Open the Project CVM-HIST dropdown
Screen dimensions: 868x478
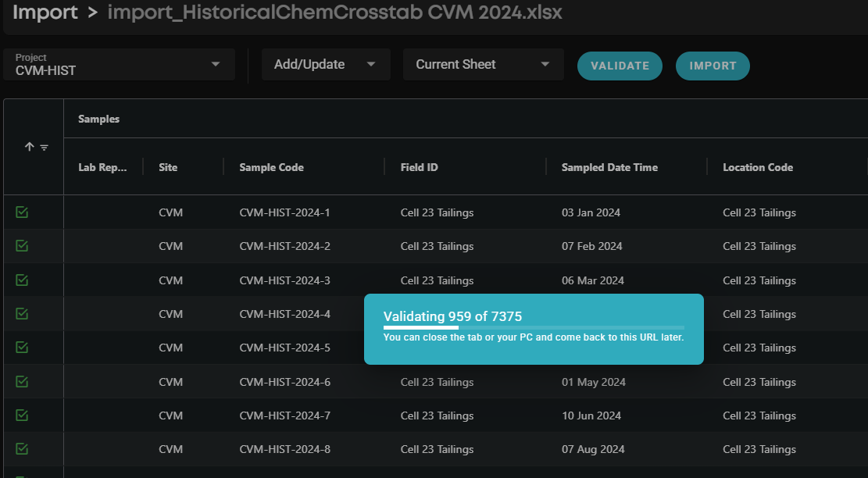click(119, 64)
